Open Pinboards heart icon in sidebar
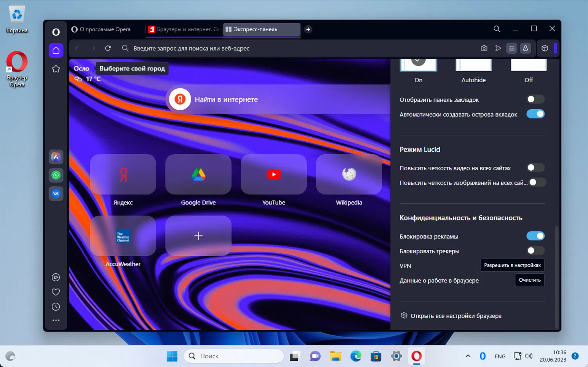The height and width of the screenshot is (367, 588). click(x=56, y=292)
